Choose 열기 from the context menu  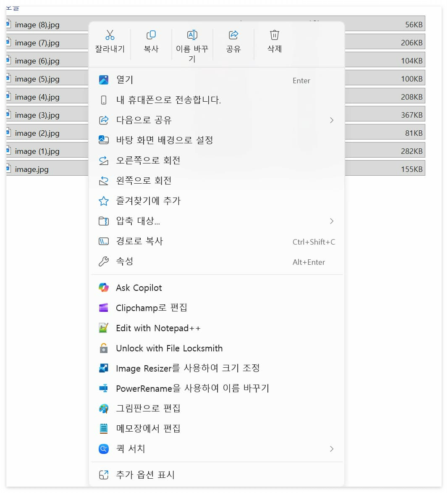pos(124,79)
